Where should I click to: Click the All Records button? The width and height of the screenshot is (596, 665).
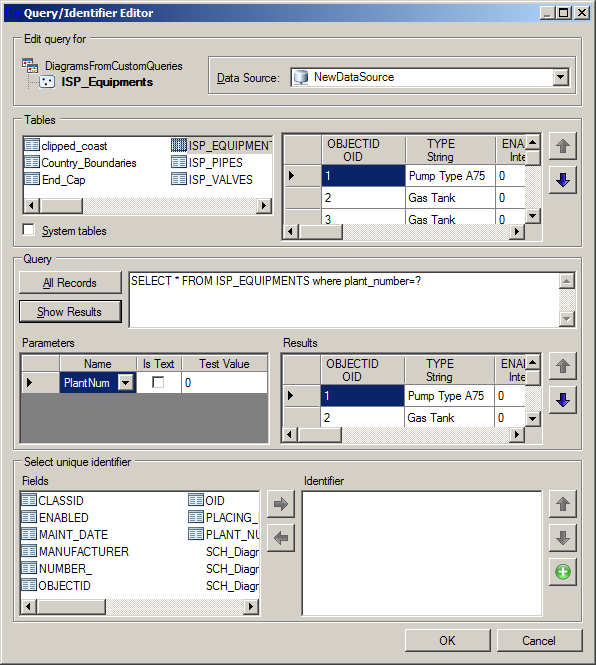[x=70, y=282]
